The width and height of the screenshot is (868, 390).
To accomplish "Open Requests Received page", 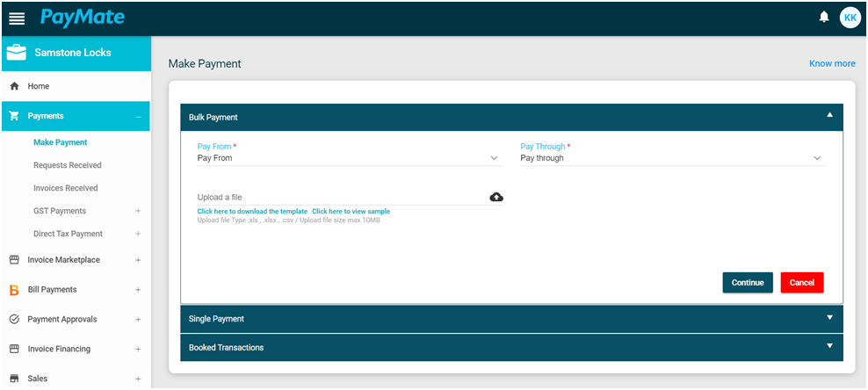I will click(x=68, y=165).
